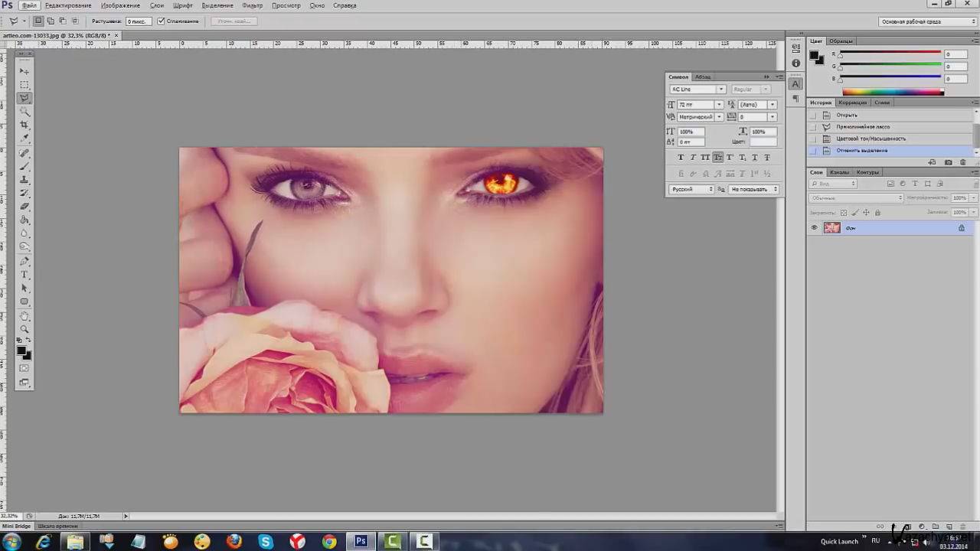Image resolution: width=980 pixels, height=551 pixels.
Task: Hide the Фон layer using the eye icon
Action: 815,228
